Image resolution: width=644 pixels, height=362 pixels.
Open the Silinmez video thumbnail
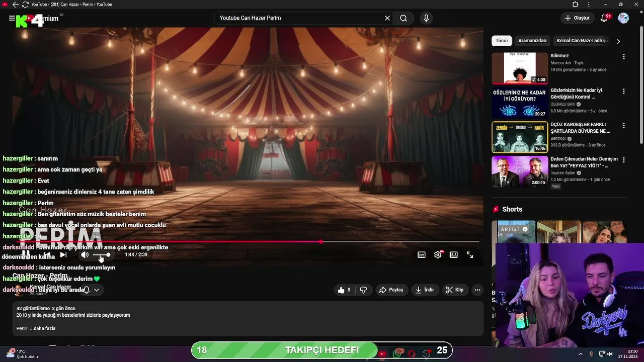520,68
